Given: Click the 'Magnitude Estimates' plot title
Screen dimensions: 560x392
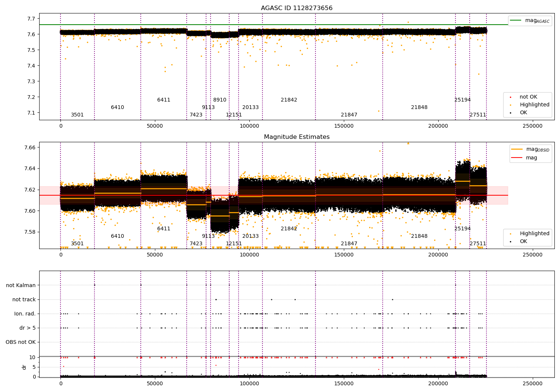Looking at the screenshot, I should 296,137.
